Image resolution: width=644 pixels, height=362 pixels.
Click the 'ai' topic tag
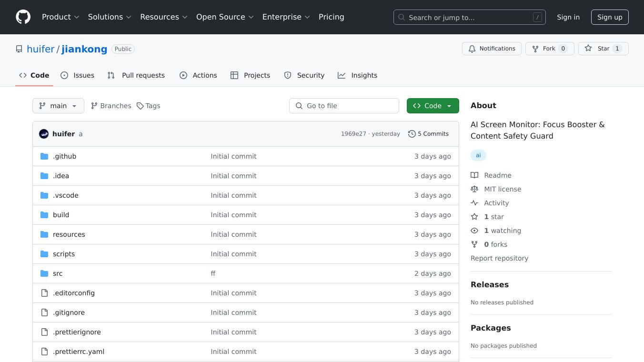click(x=478, y=155)
